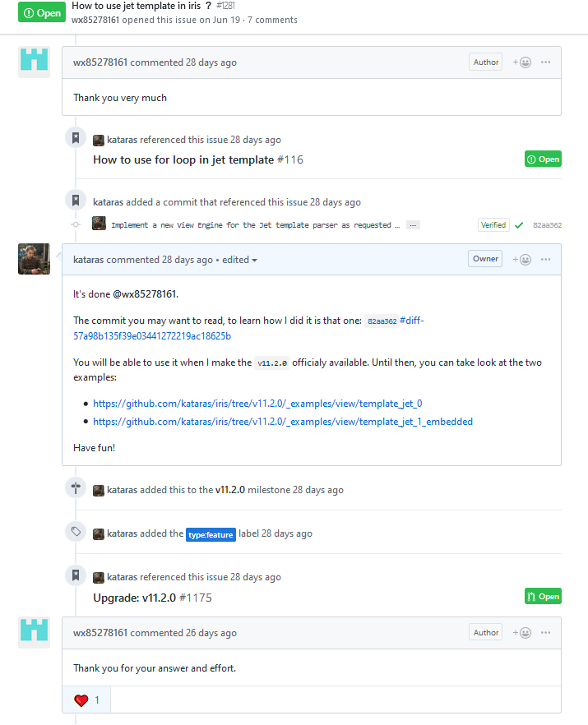Add reaction to the last comment
The width and height of the screenshot is (588, 725).
click(x=522, y=633)
